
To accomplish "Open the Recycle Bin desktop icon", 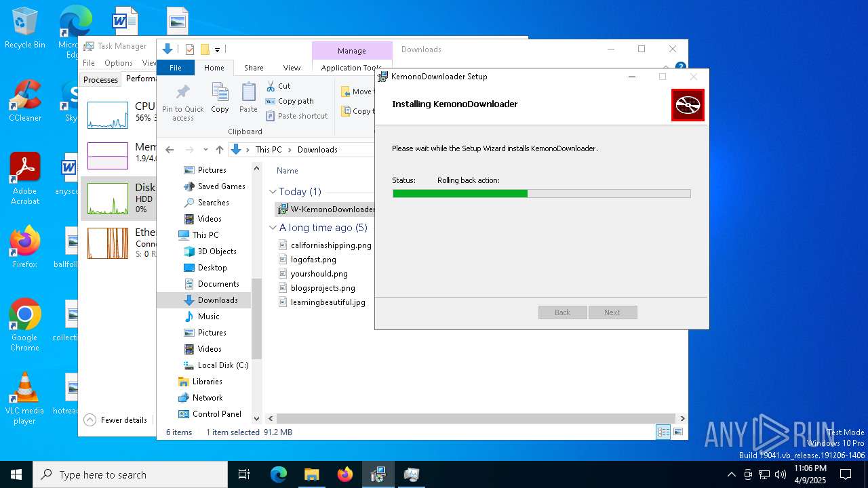I will (x=24, y=28).
